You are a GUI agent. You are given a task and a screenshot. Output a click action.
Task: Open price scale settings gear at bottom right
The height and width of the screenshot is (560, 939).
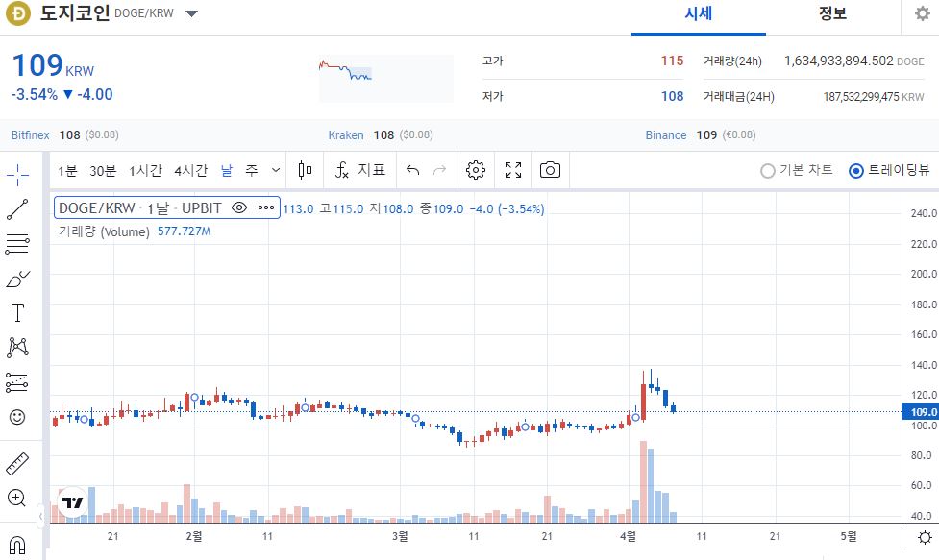[925, 537]
